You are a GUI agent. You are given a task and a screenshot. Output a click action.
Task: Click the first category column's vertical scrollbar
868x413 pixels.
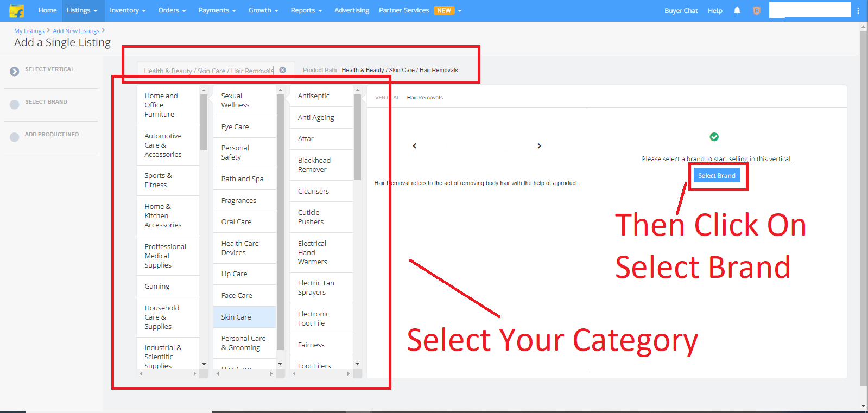(204, 122)
